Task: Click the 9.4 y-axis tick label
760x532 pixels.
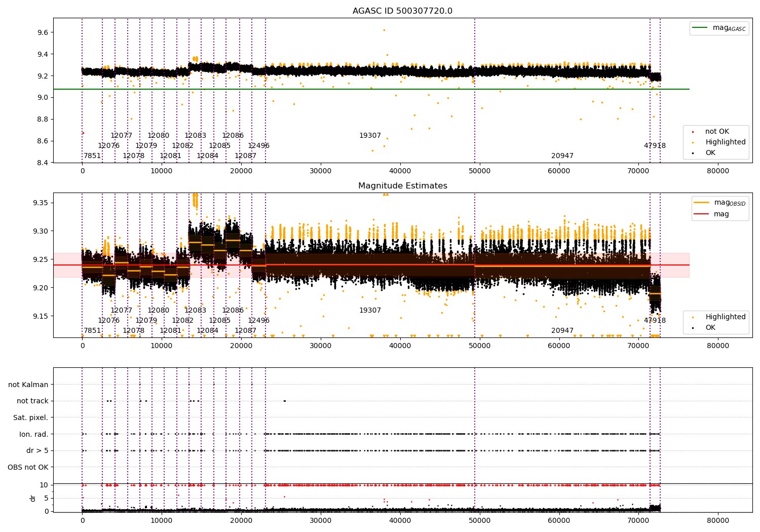Action: point(43,54)
